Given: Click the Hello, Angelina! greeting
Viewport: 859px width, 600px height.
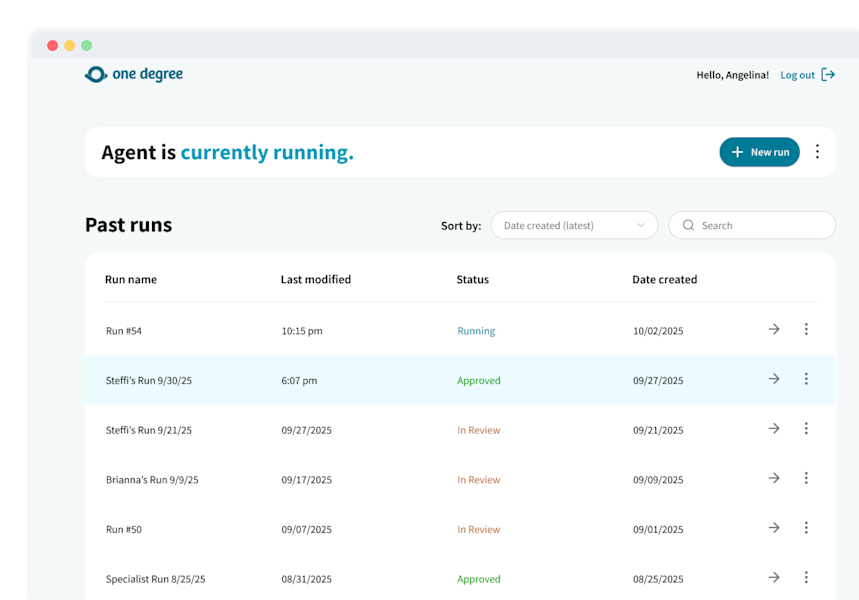Looking at the screenshot, I should point(732,75).
